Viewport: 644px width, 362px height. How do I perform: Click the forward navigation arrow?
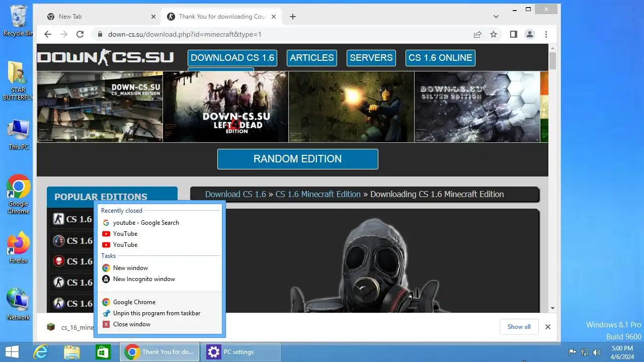tap(64, 34)
